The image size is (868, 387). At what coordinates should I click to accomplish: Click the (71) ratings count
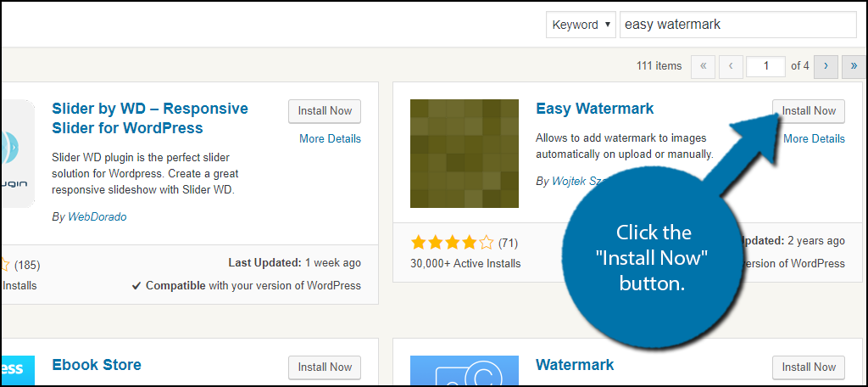point(508,243)
